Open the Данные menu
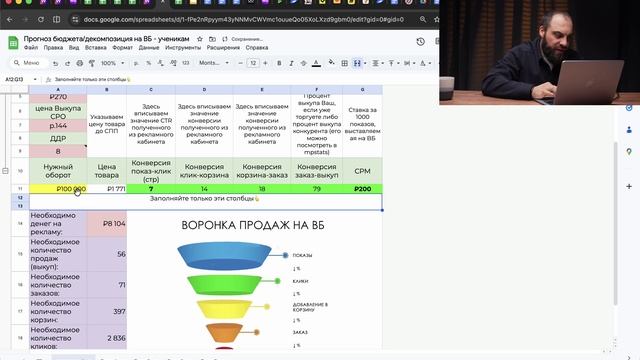The height and width of the screenshot is (360, 640). tap(149, 48)
